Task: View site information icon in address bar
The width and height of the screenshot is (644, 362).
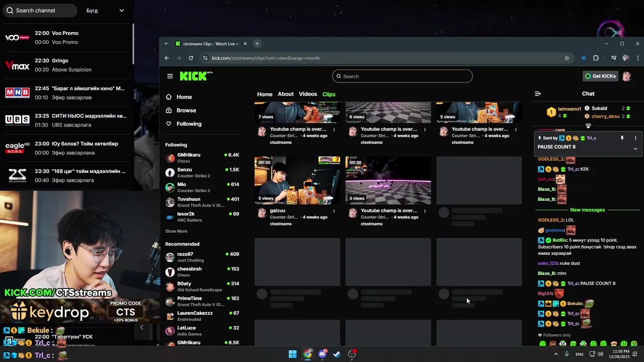Action: pos(205,58)
